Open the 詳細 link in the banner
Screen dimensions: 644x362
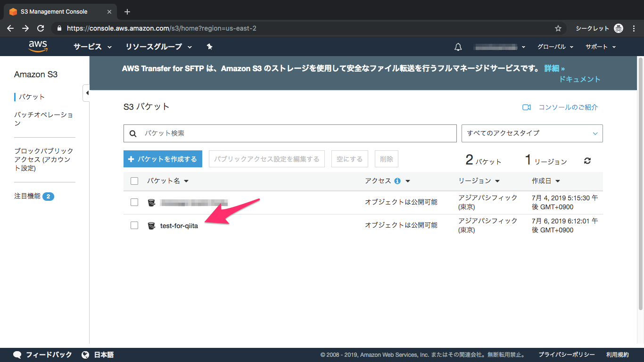coord(554,69)
